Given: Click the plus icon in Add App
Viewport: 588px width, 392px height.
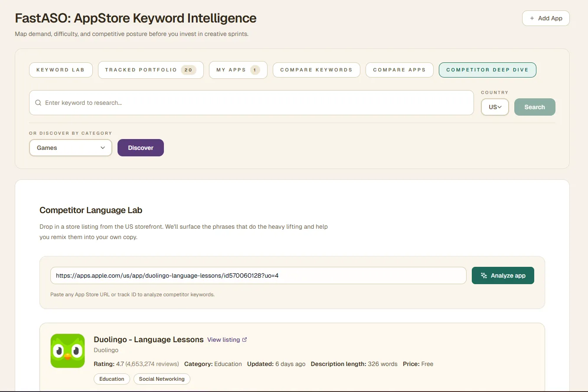Looking at the screenshot, I should coord(532,18).
